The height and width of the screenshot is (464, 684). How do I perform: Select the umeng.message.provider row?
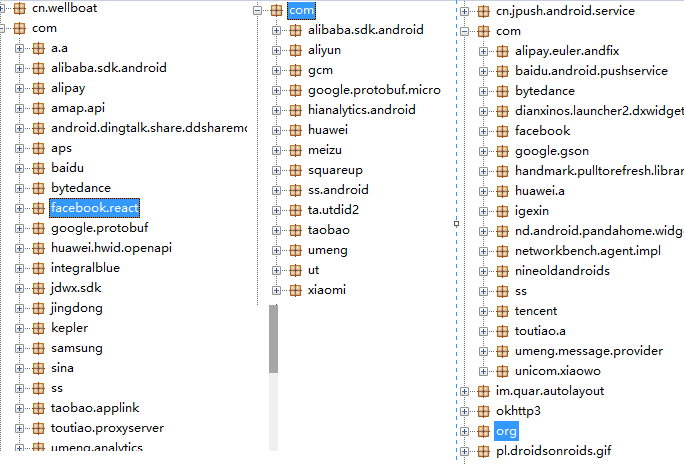click(x=589, y=351)
